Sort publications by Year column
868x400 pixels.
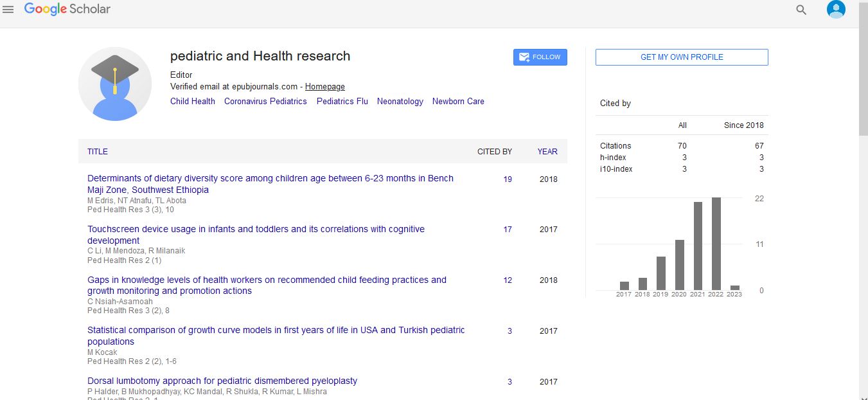pos(547,152)
